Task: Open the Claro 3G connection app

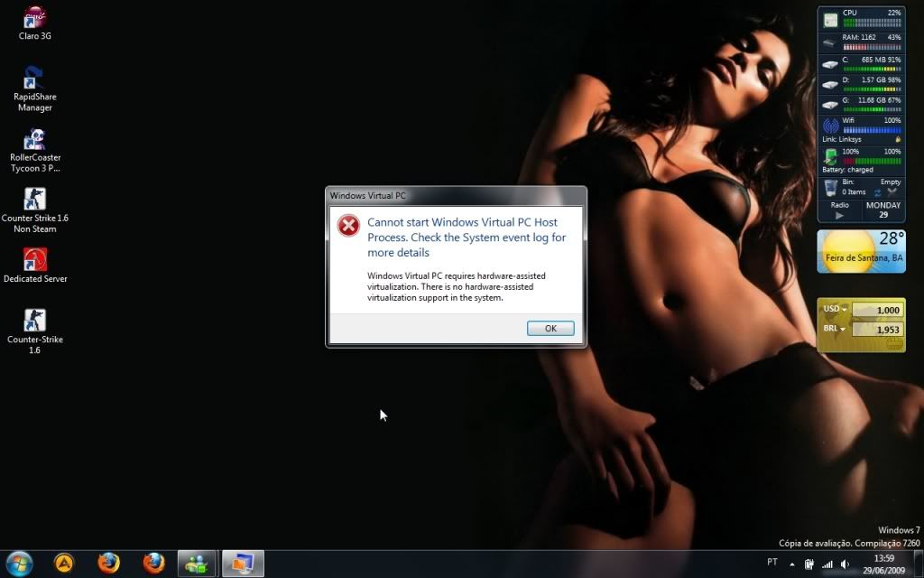Action: coord(34,18)
